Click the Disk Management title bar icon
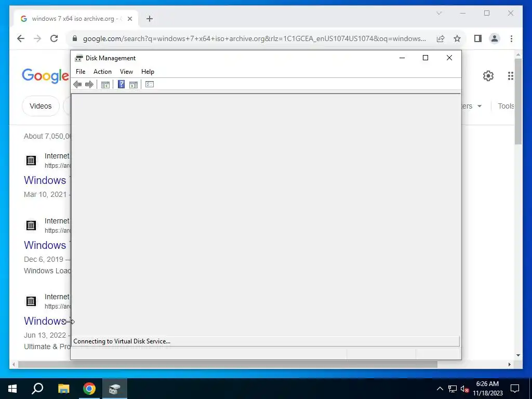532x399 pixels. [79, 58]
